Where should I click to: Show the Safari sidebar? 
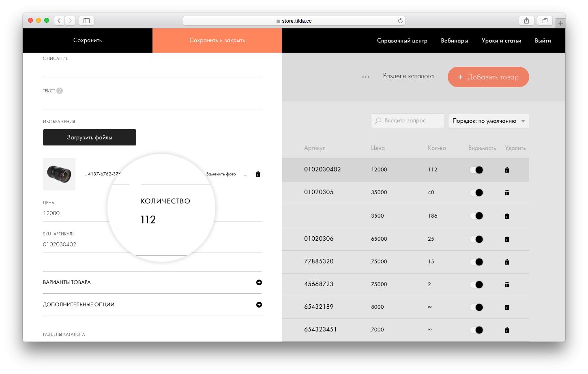[86, 21]
